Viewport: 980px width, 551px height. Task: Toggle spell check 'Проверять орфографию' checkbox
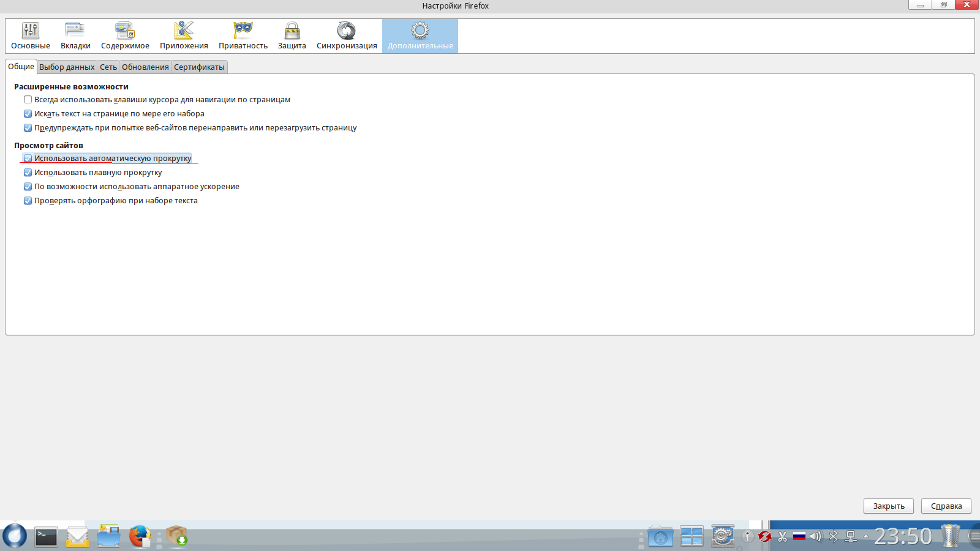[x=28, y=201]
